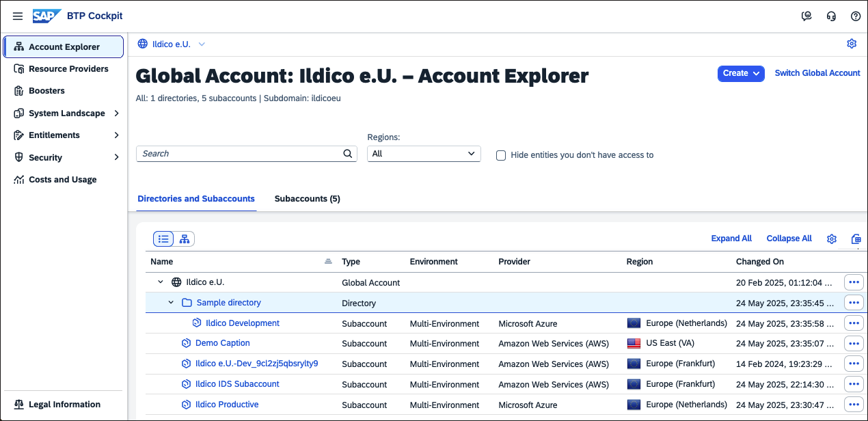Open the help question mark icon
868x421 pixels.
[856, 16]
